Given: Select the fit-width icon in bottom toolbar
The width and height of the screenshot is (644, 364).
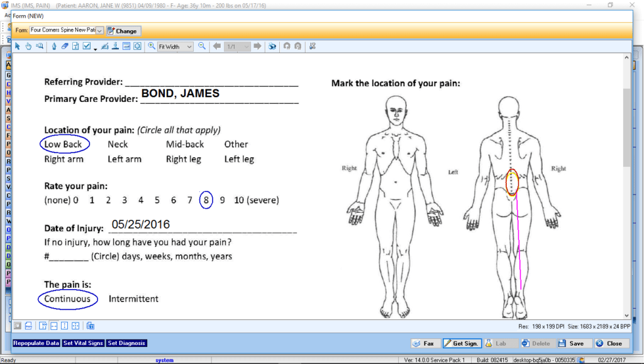Looking at the screenshot, I should 53,326.
